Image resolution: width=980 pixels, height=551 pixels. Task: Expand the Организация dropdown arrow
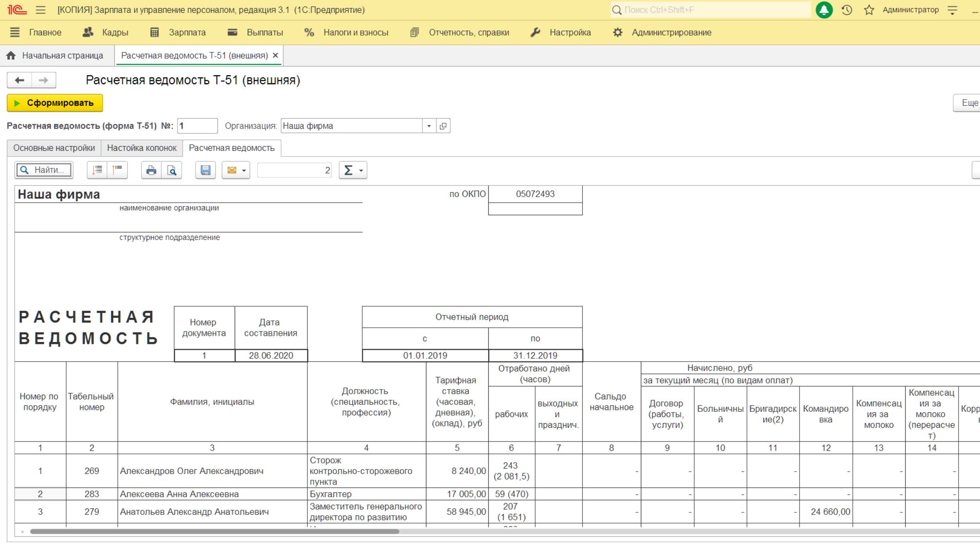point(429,126)
